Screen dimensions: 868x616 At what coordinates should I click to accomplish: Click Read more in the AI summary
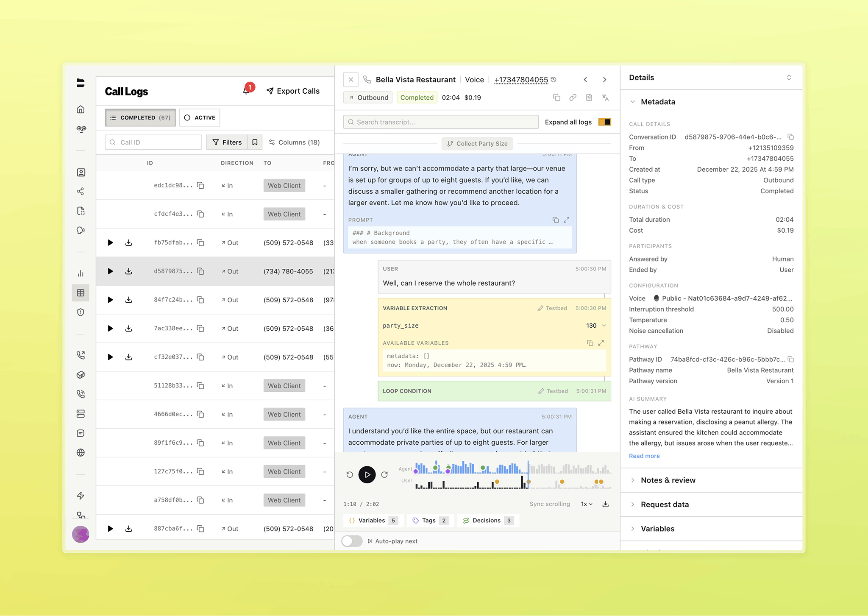(x=644, y=456)
